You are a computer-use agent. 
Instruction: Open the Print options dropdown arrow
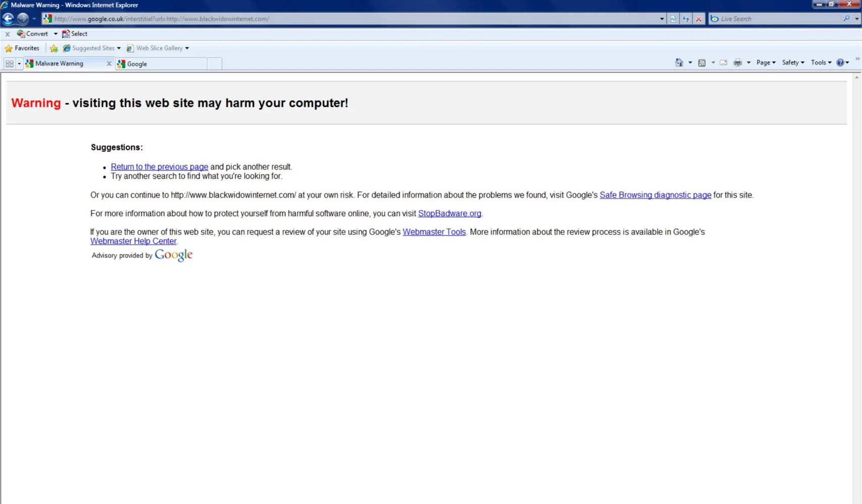point(749,62)
